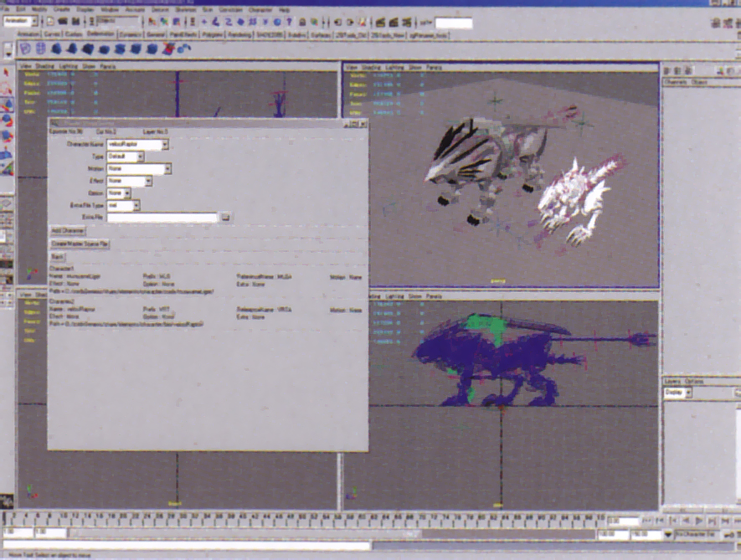Screen dimensions: 741x560
Task: Toggle the surfaces selection mask icon
Action: coord(240,22)
